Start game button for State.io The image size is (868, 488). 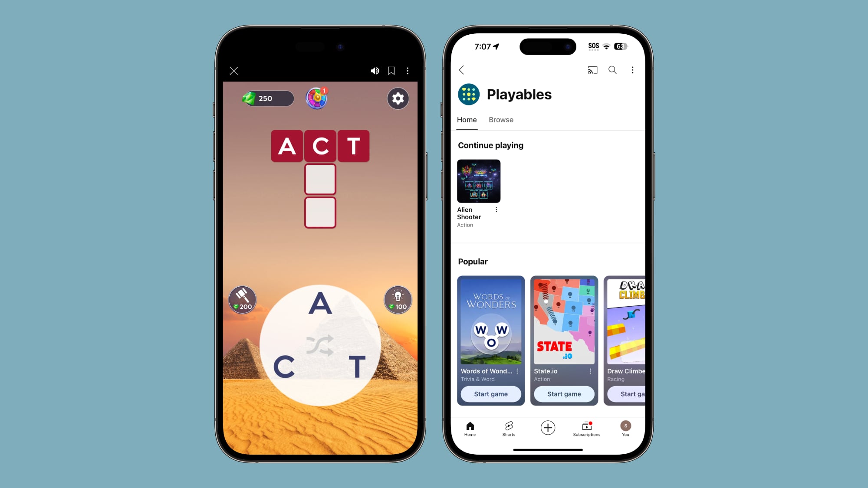pos(564,394)
